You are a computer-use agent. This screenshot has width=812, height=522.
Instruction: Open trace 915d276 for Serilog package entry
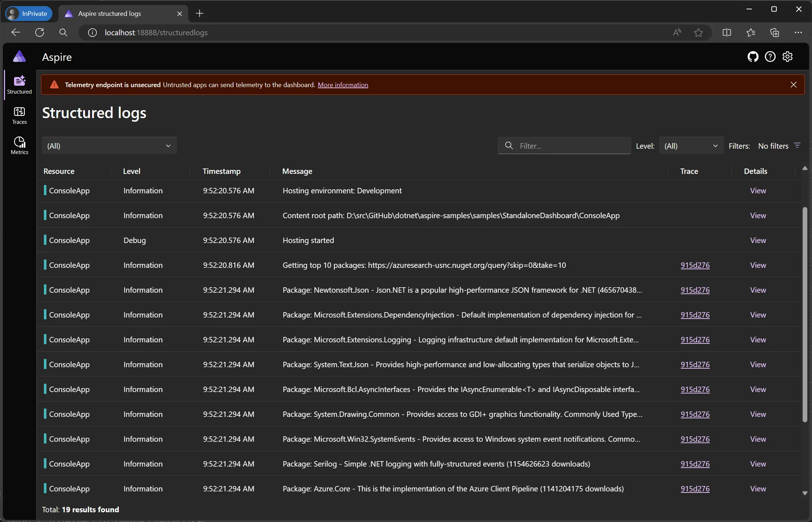click(x=695, y=464)
